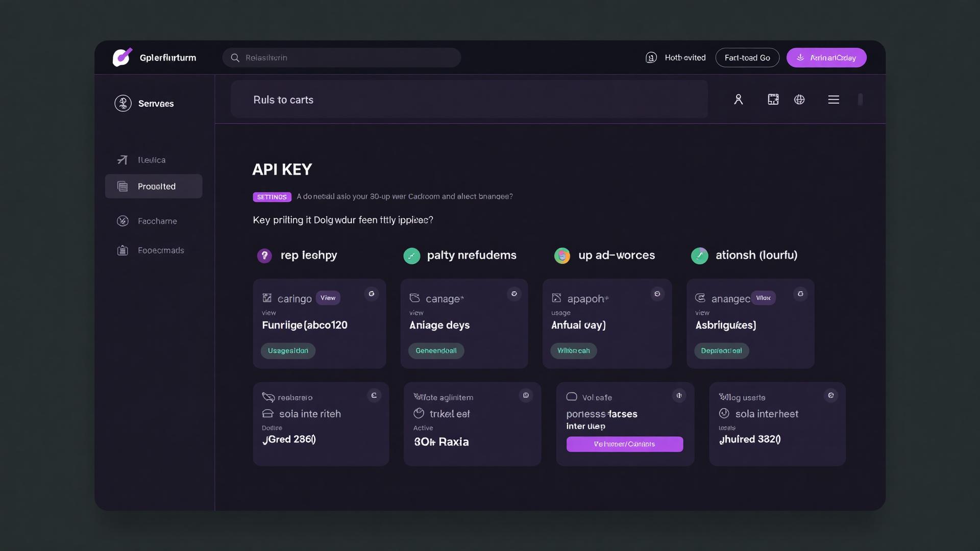Select the person icon next to the toolbar
The height and width of the screenshot is (551, 980).
[x=739, y=99]
